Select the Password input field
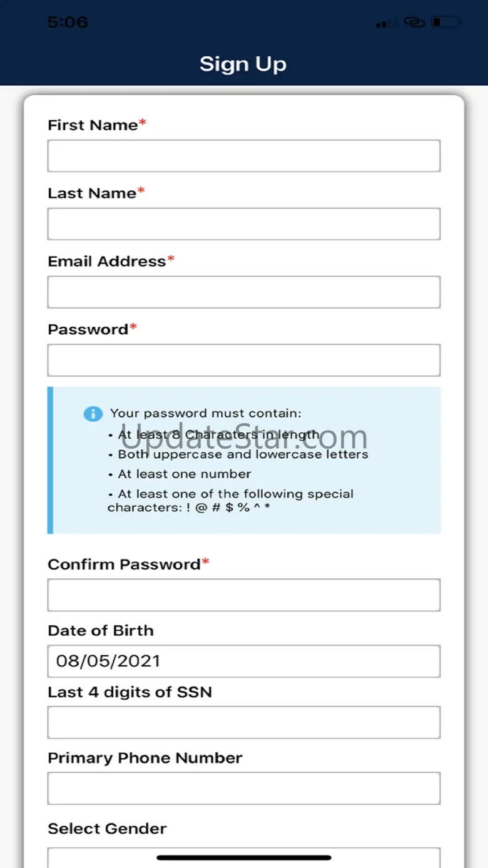Viewport: 488px width, 868px height. pyautogui.click(x=244, y=360)
